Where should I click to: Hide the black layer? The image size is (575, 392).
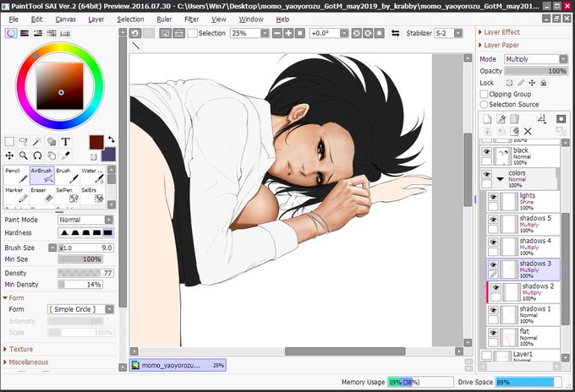[486, 152]
